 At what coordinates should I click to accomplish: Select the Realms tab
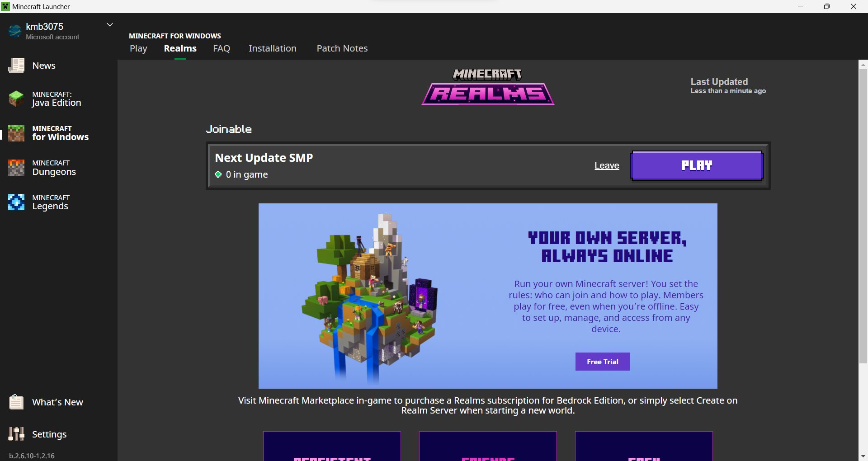[x=180, y=48]
